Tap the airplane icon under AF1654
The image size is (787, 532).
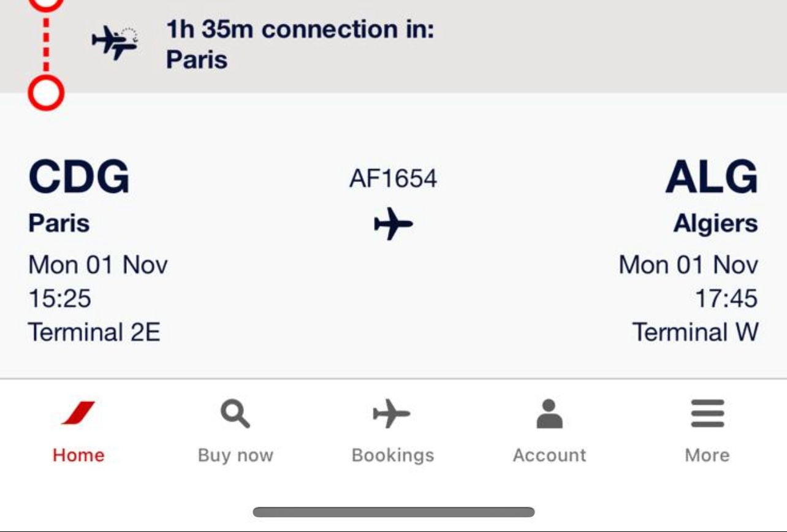coord(393,224)
